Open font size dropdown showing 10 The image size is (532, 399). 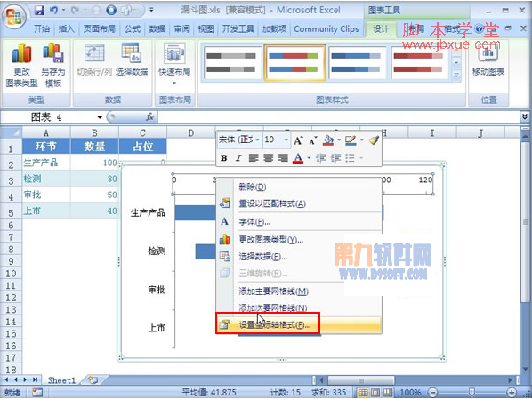286,140
